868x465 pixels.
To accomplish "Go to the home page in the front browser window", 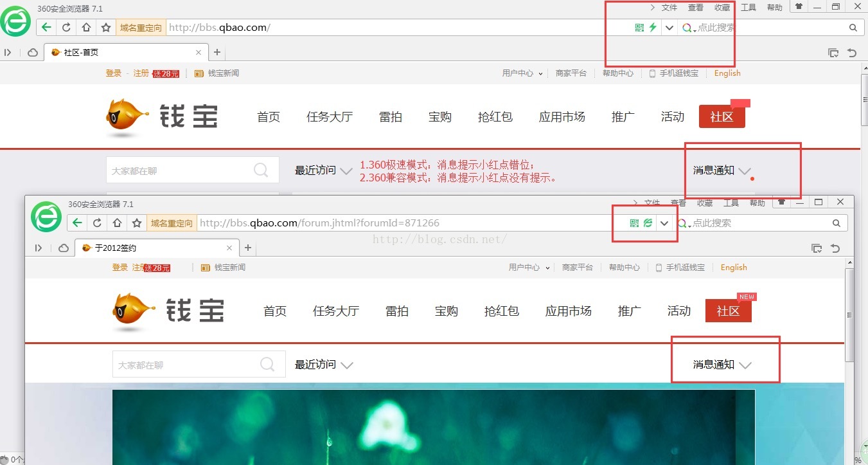I will [117, 223].
